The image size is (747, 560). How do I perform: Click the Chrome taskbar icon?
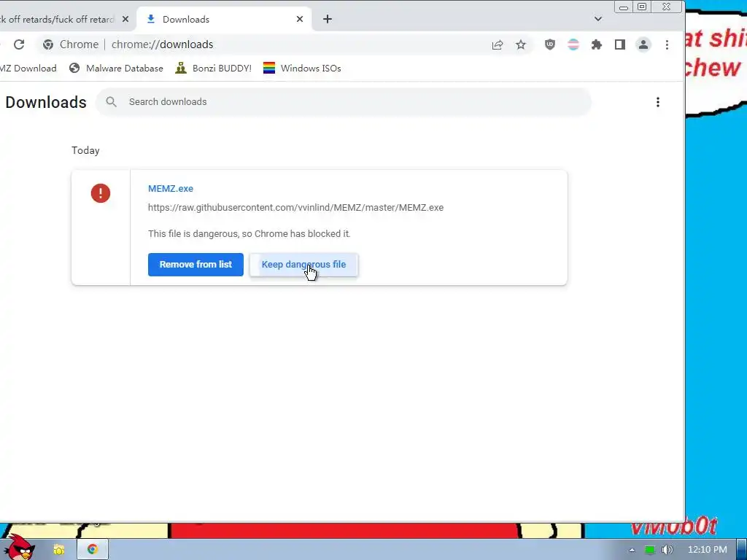tap(93, 550)
